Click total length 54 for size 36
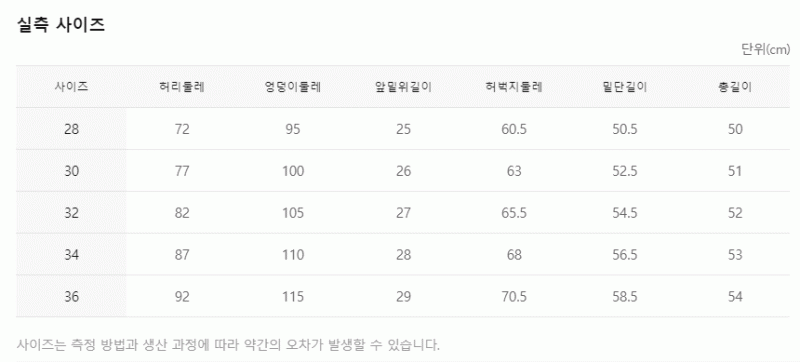 point(735,297)
